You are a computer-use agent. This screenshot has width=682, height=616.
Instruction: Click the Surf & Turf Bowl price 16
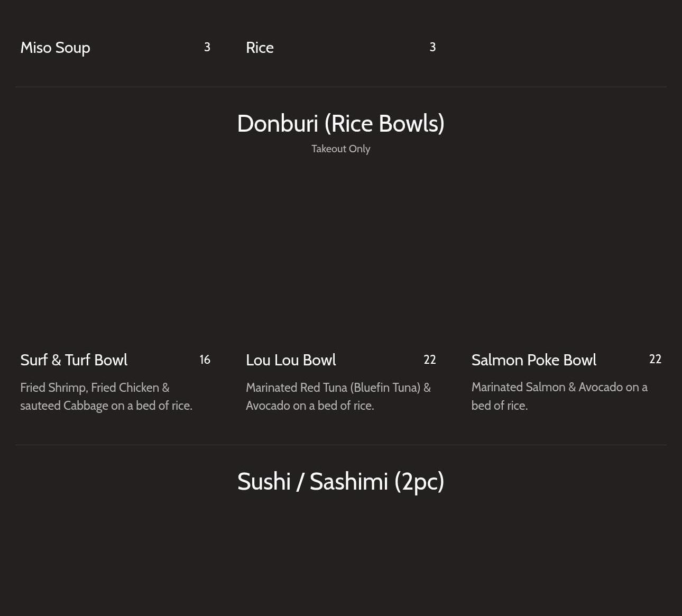205,360
